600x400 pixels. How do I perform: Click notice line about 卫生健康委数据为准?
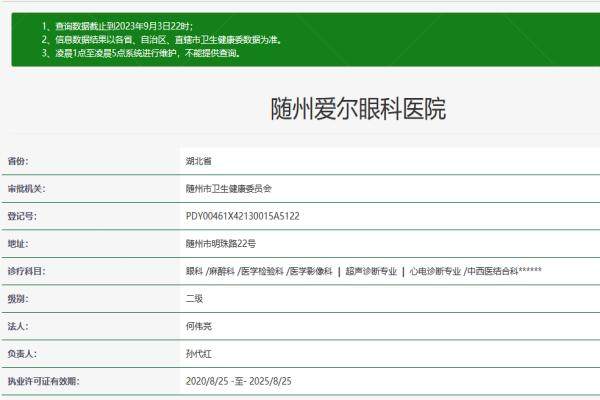click(161, 39)
